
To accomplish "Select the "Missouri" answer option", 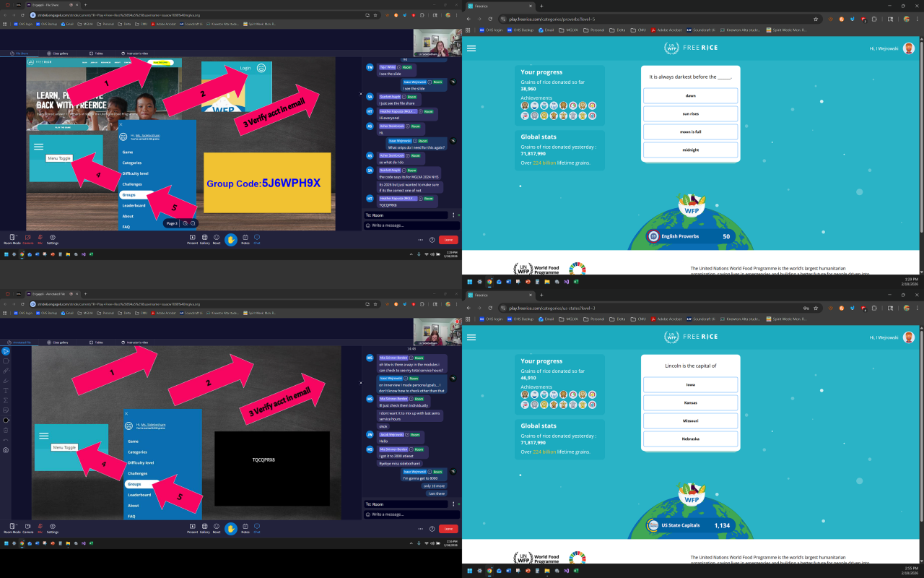I will point(690,421).
